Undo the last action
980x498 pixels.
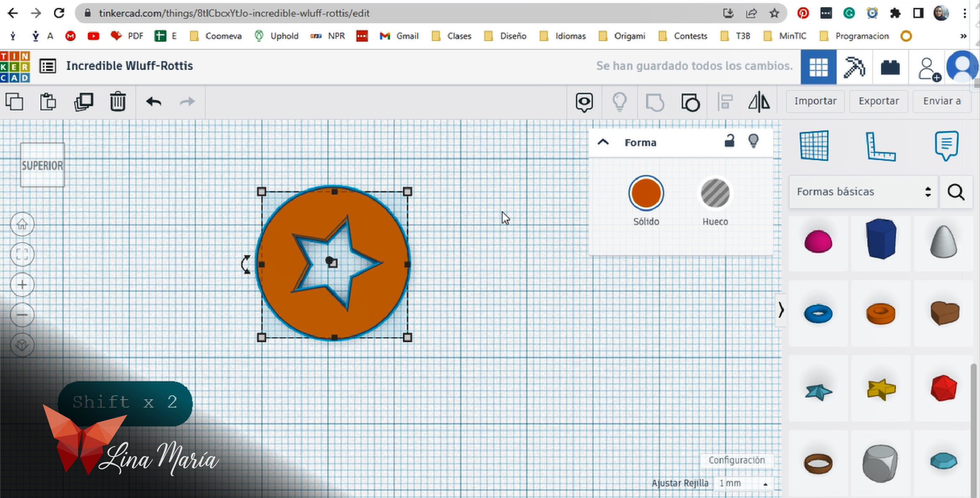pos(154,102)
